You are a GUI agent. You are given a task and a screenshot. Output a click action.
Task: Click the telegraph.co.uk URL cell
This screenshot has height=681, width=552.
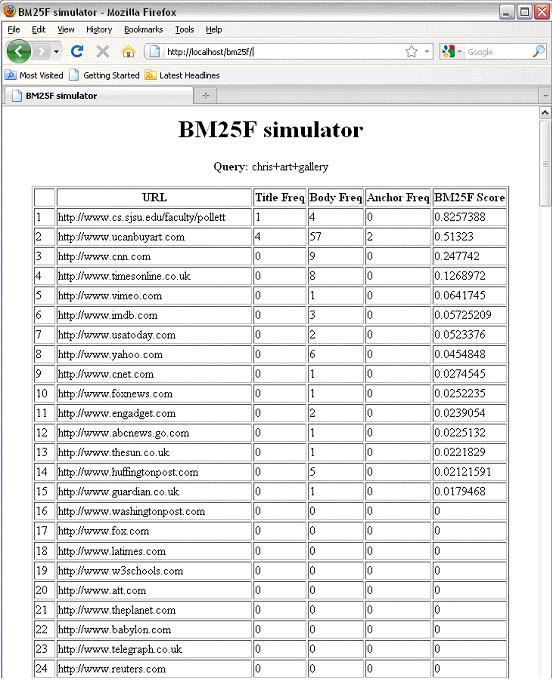point(154,649)
